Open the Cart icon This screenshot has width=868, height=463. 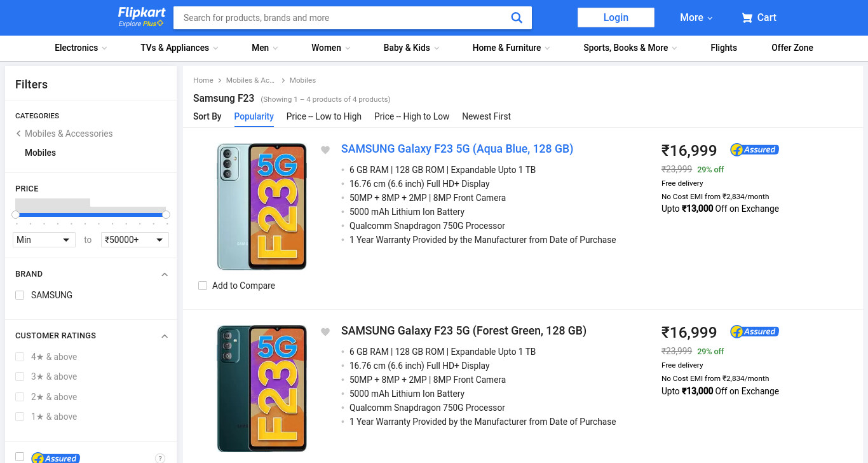pos(747,18)
